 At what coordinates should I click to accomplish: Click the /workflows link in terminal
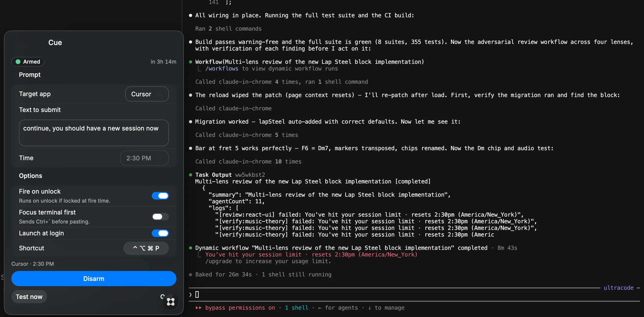pyautogui.click(x=222, y=69)
